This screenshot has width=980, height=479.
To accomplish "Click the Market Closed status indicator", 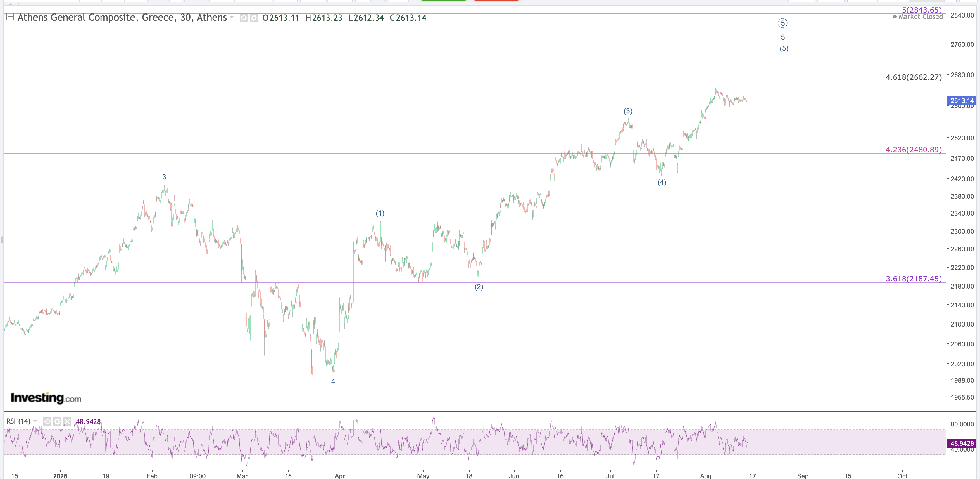I will click(x=918, y=17).
